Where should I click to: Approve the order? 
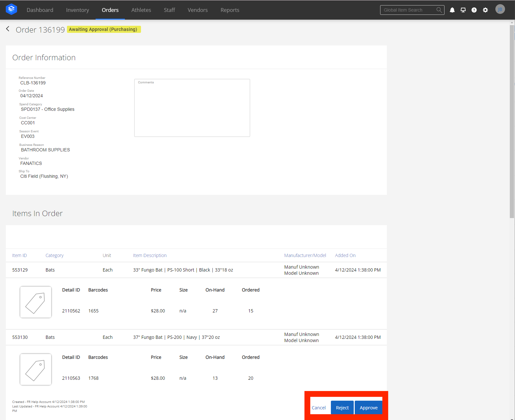tap(369, 407)
